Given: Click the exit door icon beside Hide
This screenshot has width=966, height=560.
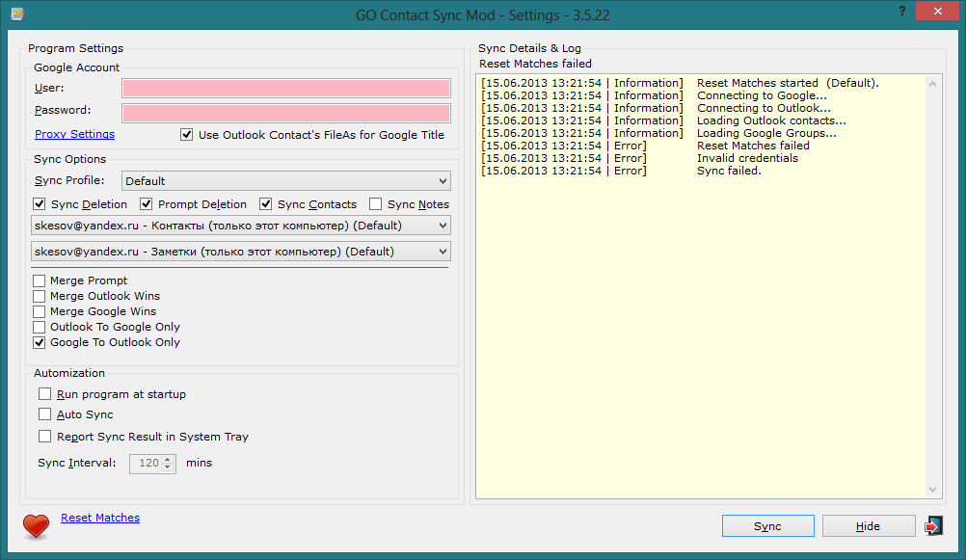Looking at the screenshot, I should pos(934,526).
